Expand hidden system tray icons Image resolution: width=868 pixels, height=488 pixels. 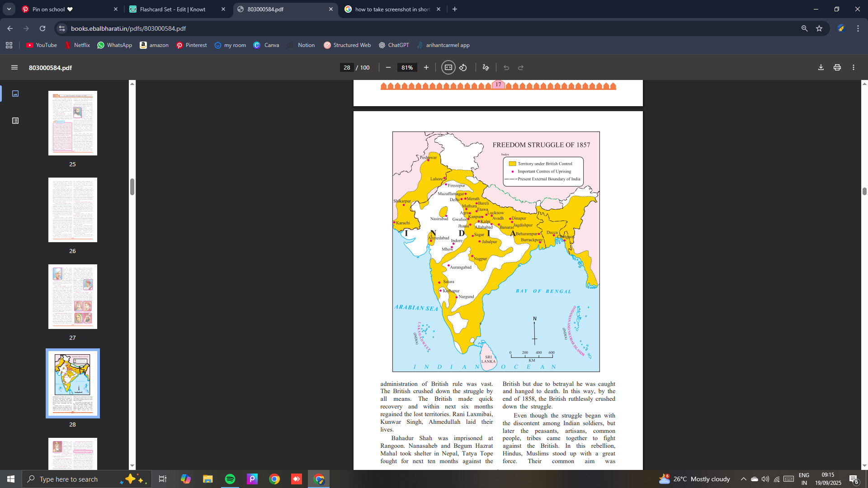tap(743, 479)
